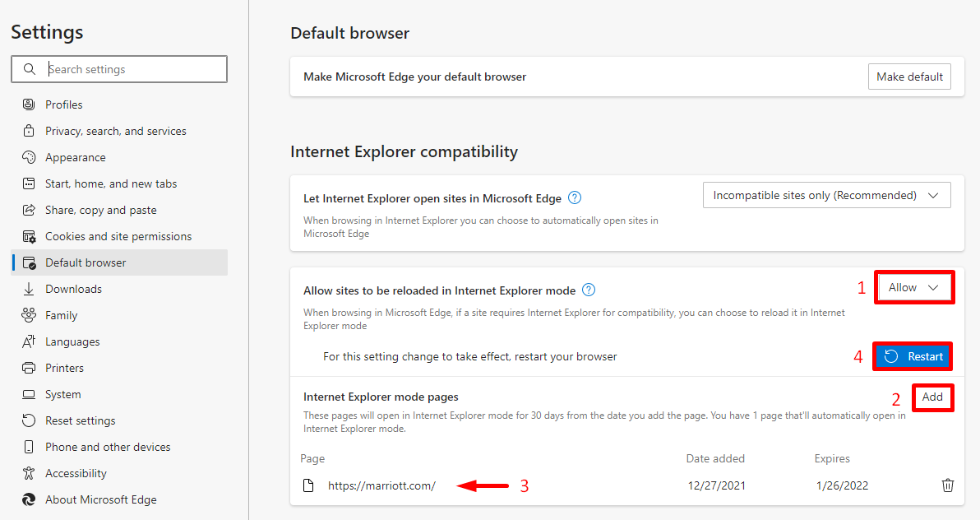Image resolution: width=980 pixels, height=520 pixels.
Task: Open Share, copy and paste settings
Action: [x=119, y=210]
